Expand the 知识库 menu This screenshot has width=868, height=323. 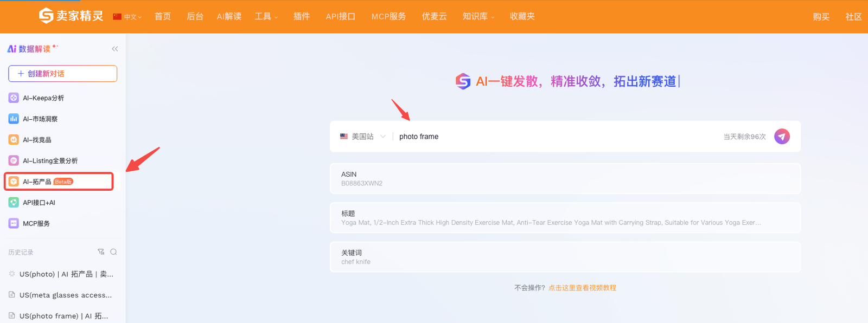pyautogui.click(x=478, y=17)
